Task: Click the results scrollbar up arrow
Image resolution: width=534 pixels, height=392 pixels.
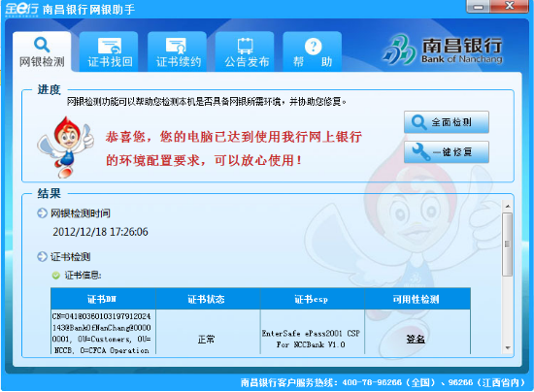Action: coord(508,207)
